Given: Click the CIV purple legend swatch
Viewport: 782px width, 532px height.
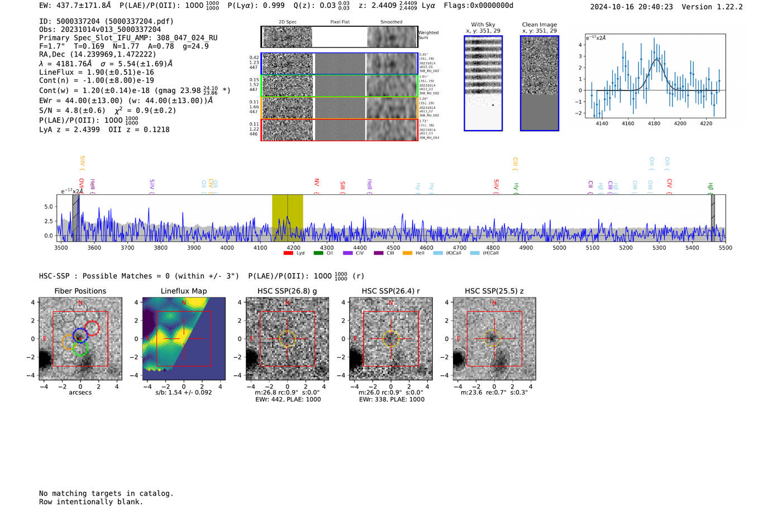Looking at the screenshot, I should click(348, 253).
